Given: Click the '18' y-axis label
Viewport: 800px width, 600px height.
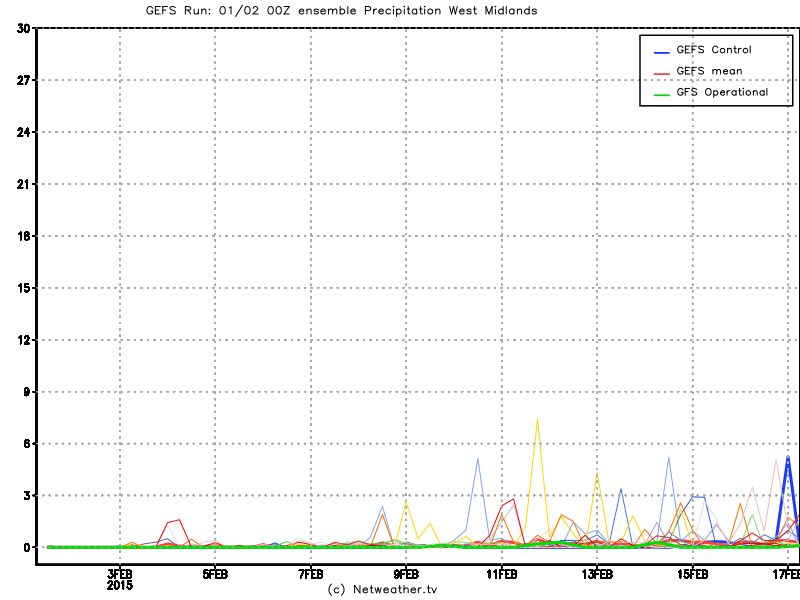Looking at the screenshot, I should click(23, 236).
